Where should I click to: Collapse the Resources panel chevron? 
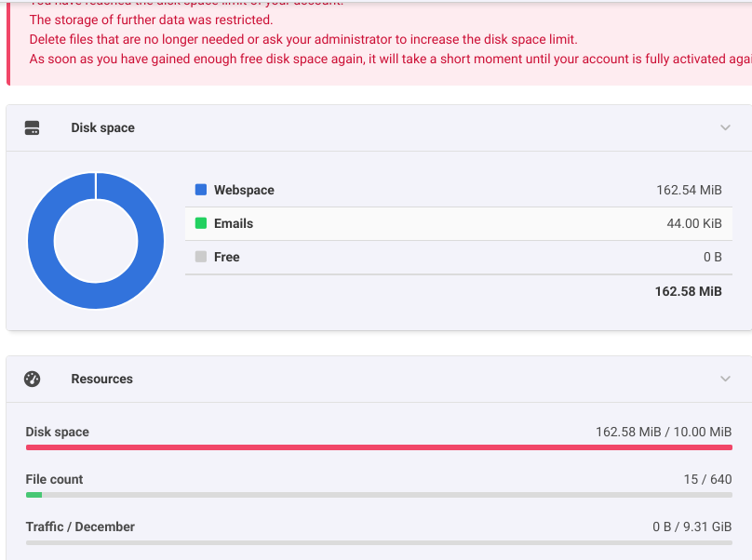[726, 379]
